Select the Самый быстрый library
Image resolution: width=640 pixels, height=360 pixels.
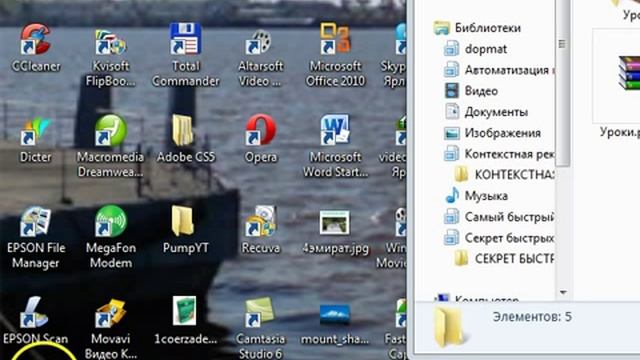[499, 217]
